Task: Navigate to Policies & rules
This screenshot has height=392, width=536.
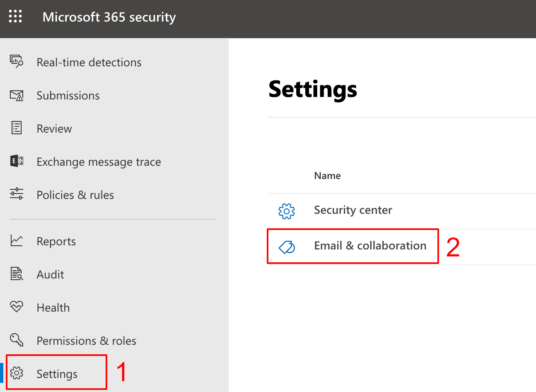Action: point(75,195)
